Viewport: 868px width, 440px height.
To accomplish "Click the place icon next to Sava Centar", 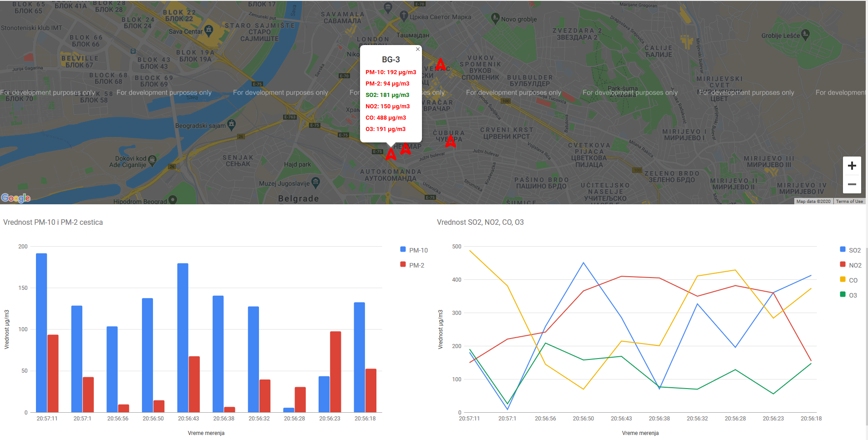I will tap(209, 29).
